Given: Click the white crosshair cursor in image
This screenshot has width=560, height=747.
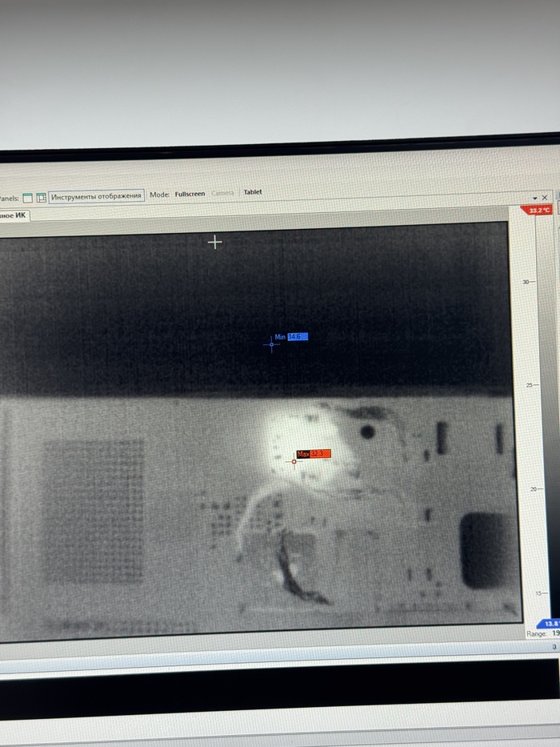Looking at the screenshot, I should click(x=214, y=242).
